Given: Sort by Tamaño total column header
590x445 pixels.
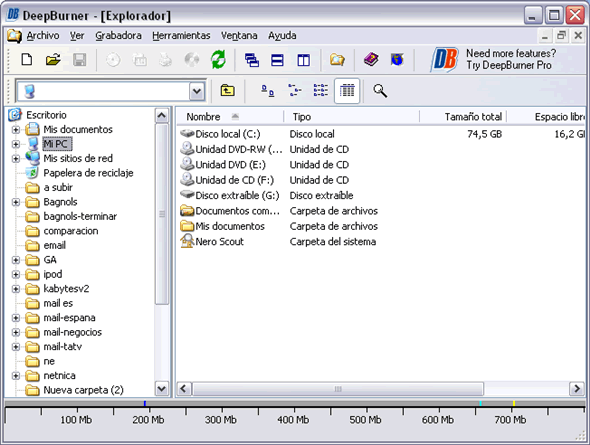Looking at the screenshot, I should click(x=463, y=117).
